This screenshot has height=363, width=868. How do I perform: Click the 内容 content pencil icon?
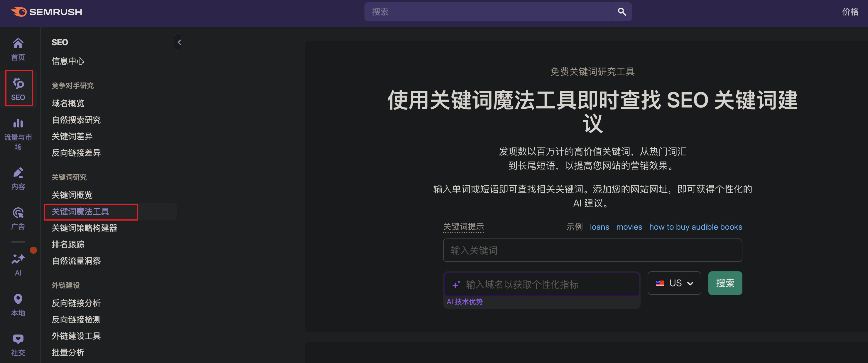(x=18, y=178)
